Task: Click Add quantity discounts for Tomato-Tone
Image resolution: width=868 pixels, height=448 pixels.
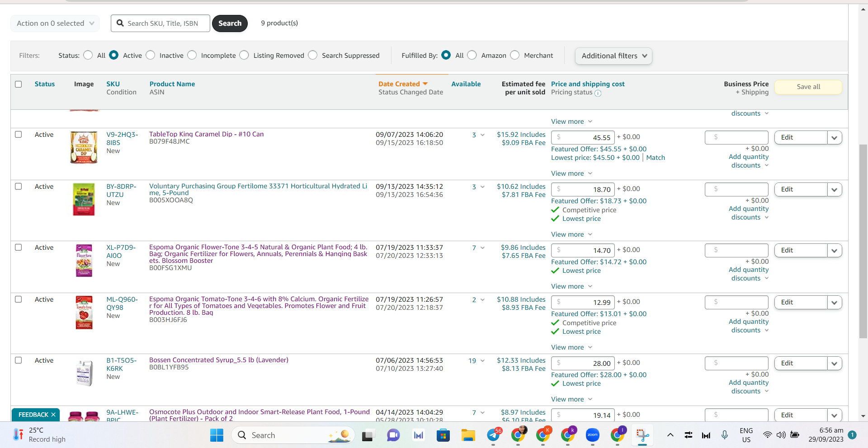Action: 749,326
